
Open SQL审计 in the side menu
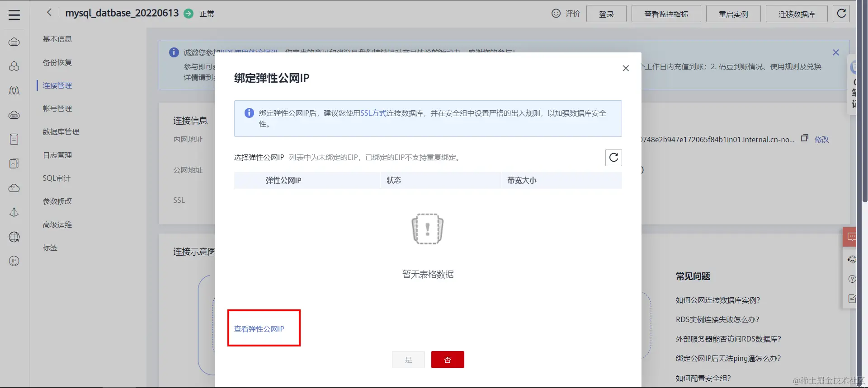click(57, 178)
